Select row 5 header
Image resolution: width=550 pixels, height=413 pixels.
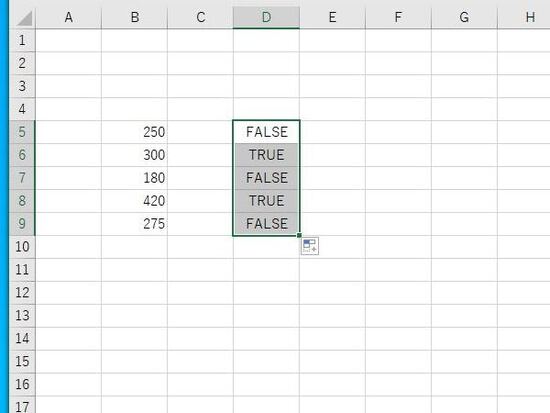(x=22, y=132)
